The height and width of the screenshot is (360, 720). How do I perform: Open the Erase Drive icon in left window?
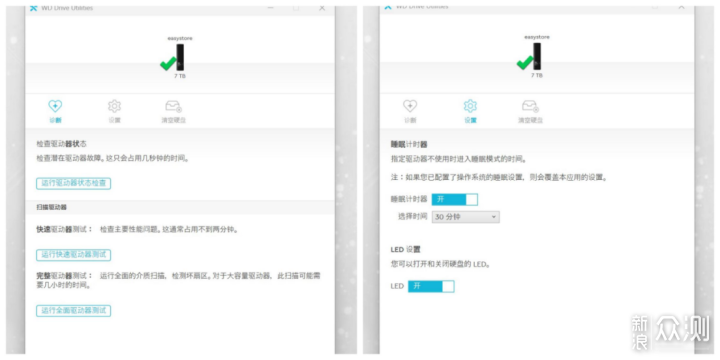(x=174, y=107)
